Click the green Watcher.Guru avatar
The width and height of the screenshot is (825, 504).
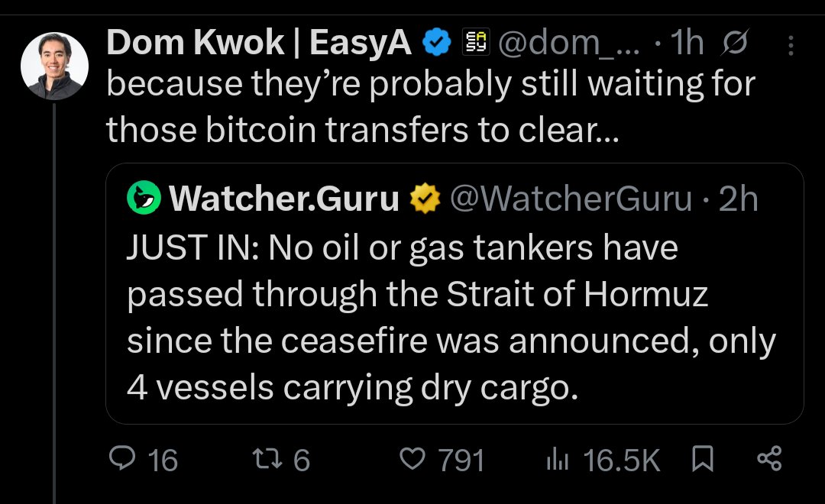145,199
